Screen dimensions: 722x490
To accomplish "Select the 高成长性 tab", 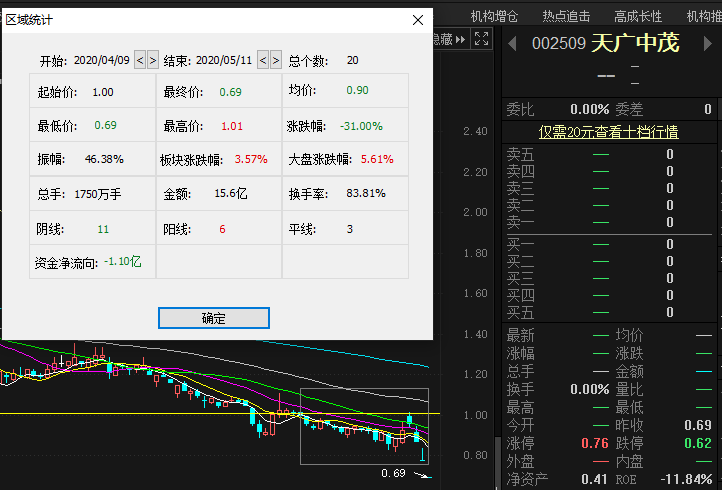I will 638,16.
